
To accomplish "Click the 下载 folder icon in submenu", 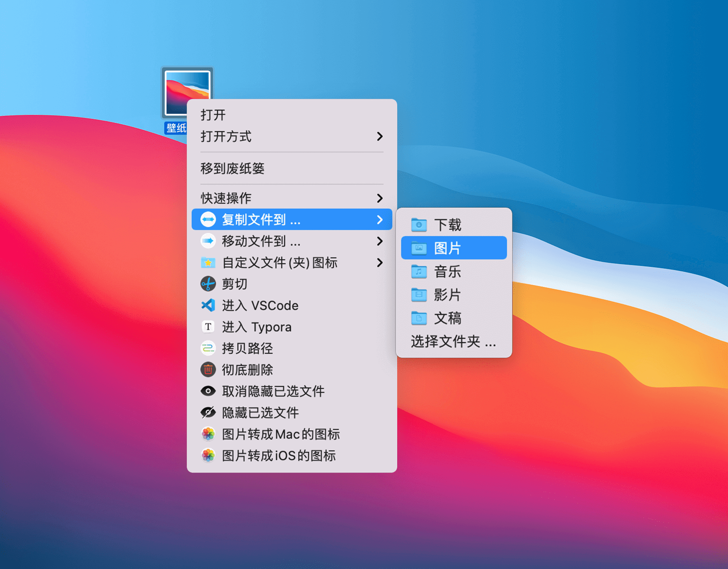I will click(419, 225).
